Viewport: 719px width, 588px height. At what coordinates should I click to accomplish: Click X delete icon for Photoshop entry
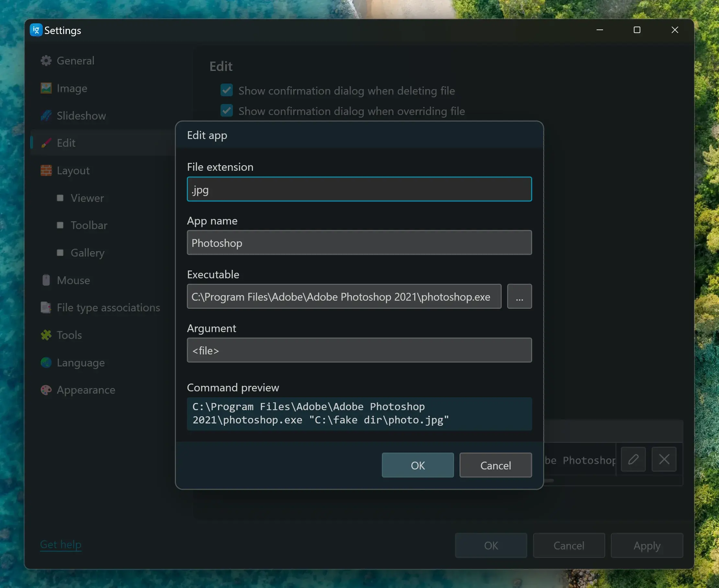[x=664, y=459]
